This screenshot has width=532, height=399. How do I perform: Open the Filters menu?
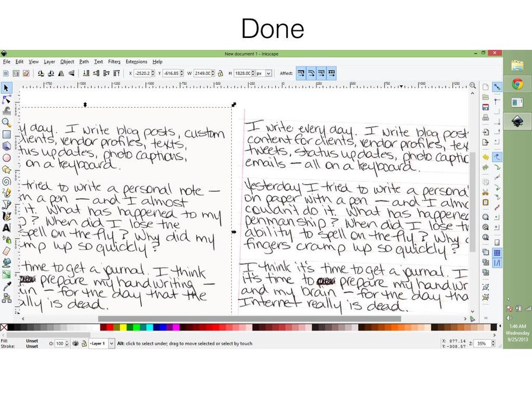pyautogui.click(x=114, y=61)
